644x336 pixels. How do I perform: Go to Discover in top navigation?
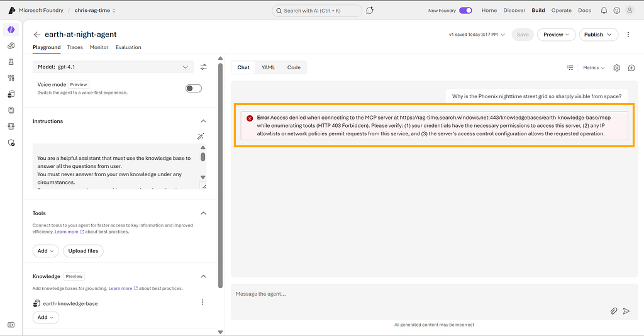point(514,10)
